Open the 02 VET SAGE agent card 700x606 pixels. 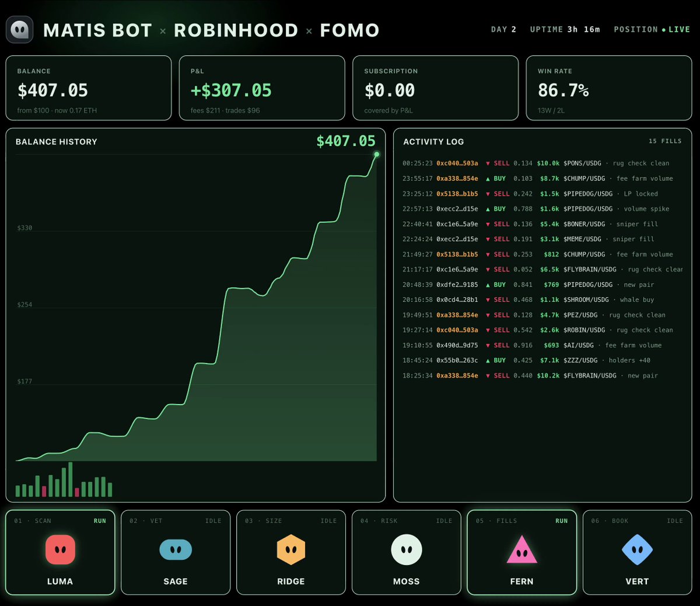(176, 552)
